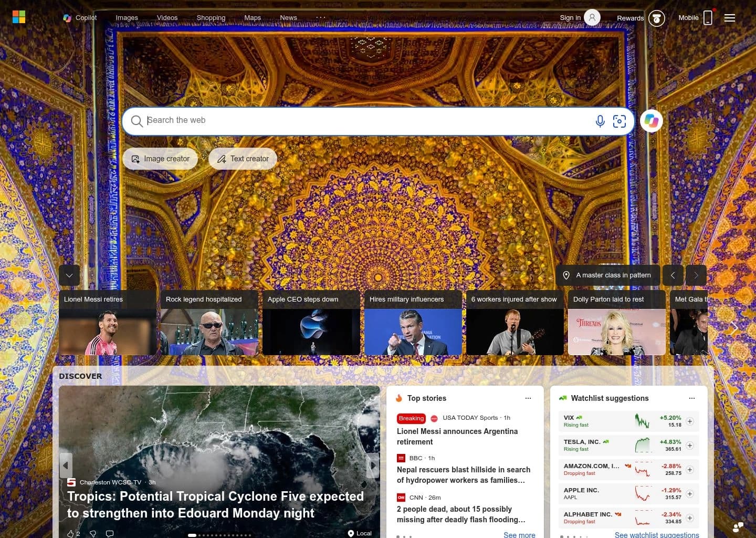This screenshot has width=756, height=538.
Task: Open the Lionel Messi retires card
Action: tap(108, 323)
